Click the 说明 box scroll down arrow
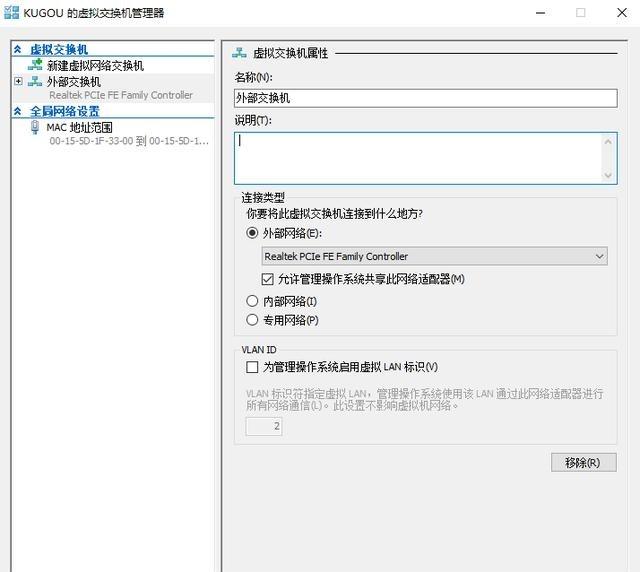The height and width of the screenshot is (572, 640). 608,175
